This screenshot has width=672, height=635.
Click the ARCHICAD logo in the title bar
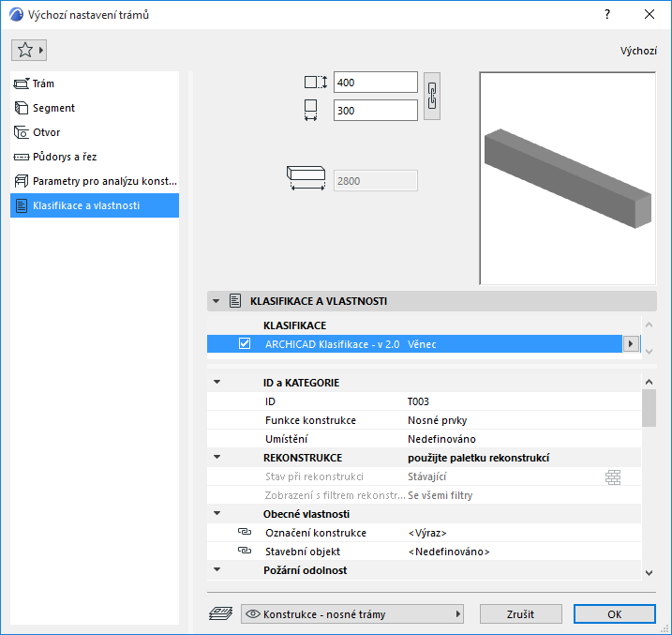16,15
